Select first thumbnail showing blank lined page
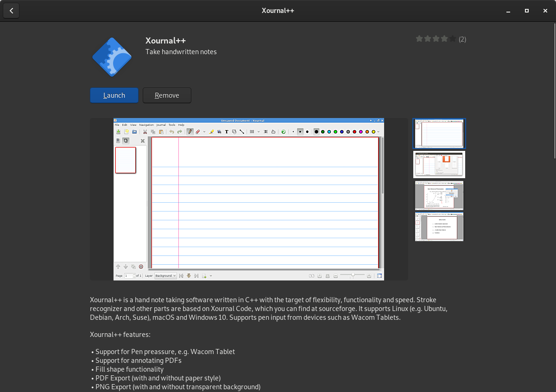The width and height of the screenshot is (556, 392). point(439,134)
